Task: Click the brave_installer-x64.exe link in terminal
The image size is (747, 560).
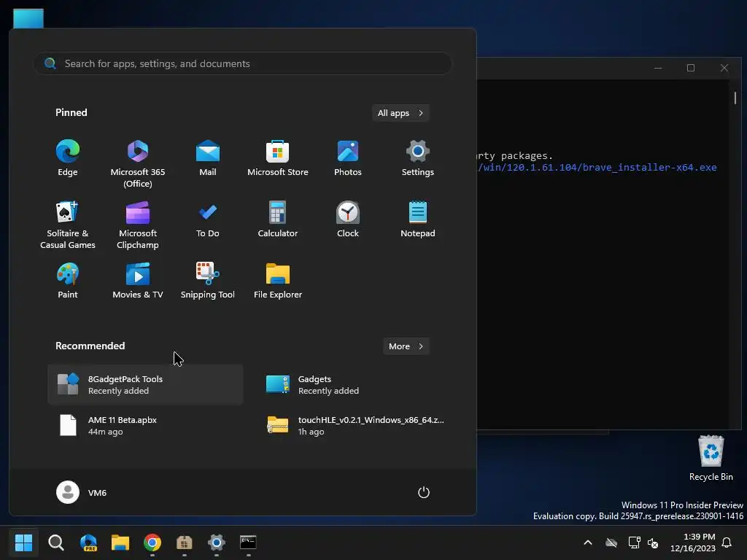Action: (597, 168)
